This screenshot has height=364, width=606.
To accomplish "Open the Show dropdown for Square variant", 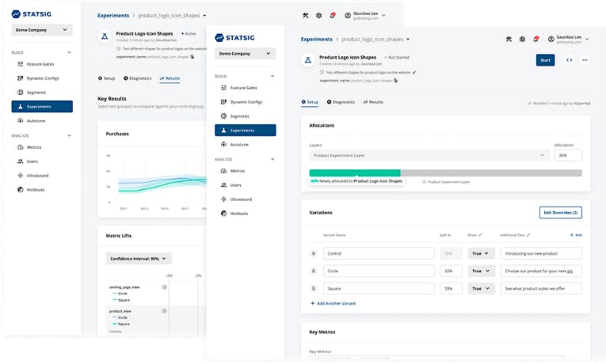I will tap(482, 289).
